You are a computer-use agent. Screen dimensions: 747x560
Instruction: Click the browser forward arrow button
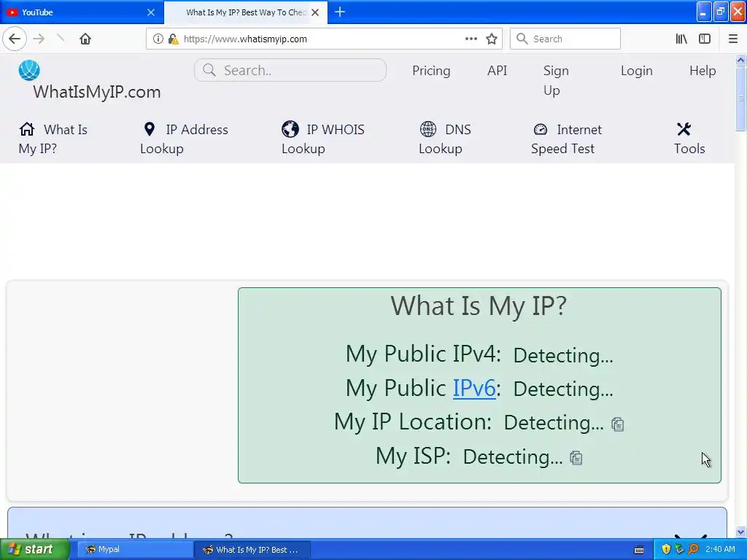point(39,39)
